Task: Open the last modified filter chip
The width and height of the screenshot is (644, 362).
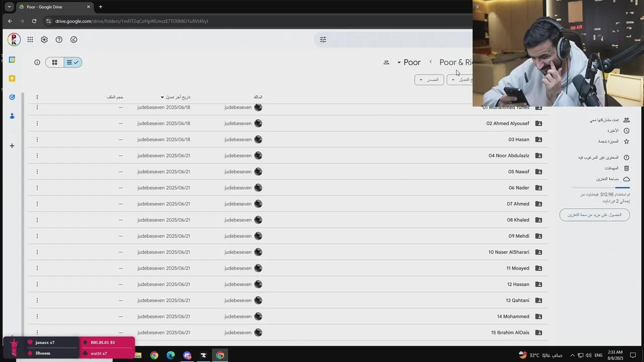Action: (460, 79)
